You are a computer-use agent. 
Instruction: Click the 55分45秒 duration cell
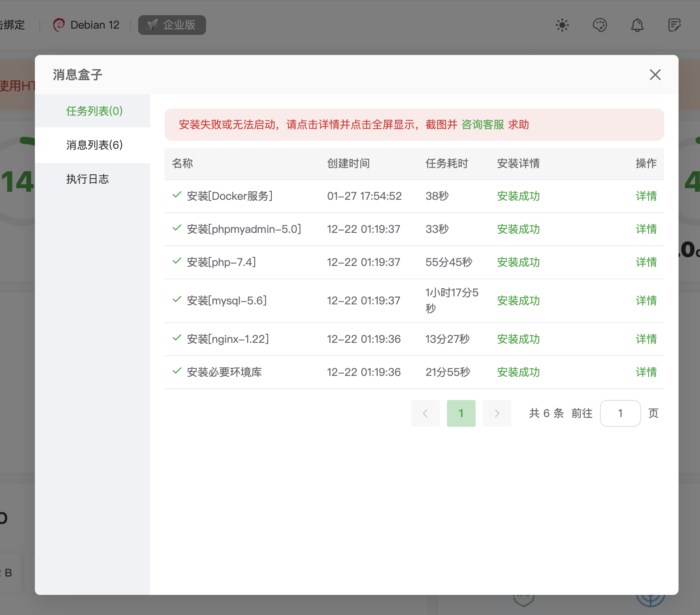click(449, 262)
